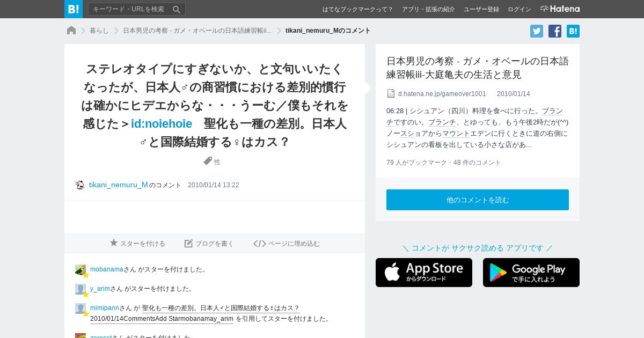The image size is (644, 338).
Task: Click the Hatena Bookmark B! logo
Action: tap(74, 9)
